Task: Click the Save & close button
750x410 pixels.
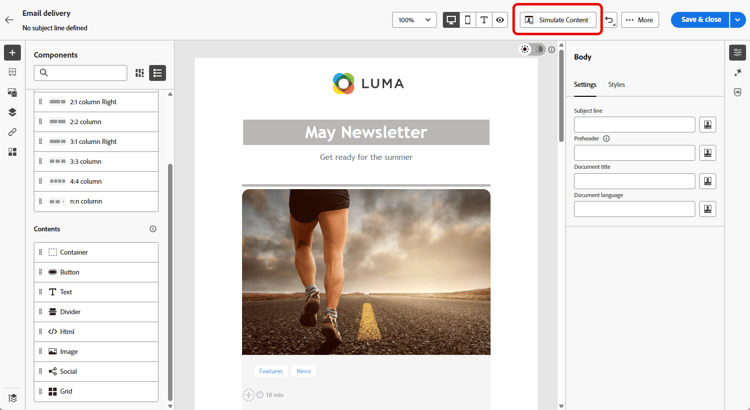Action: click(700, 20)
